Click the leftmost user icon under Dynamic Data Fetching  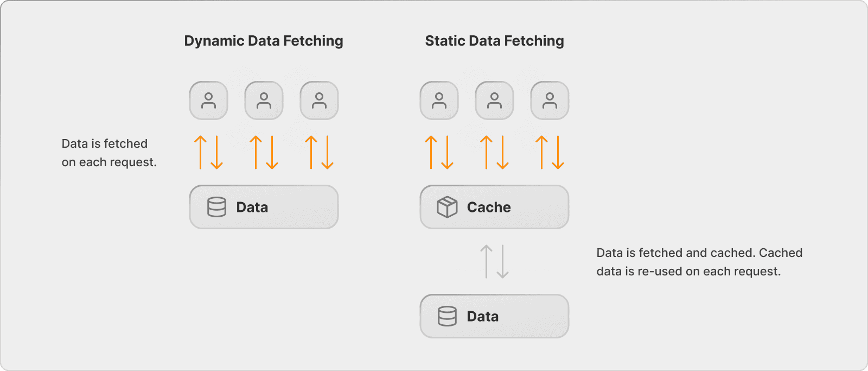click(x=209, y=100)
